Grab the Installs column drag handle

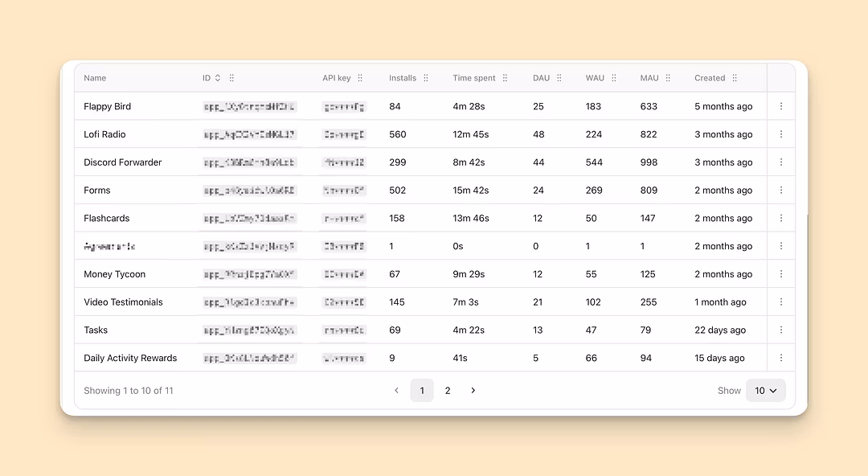coord(426,78)
